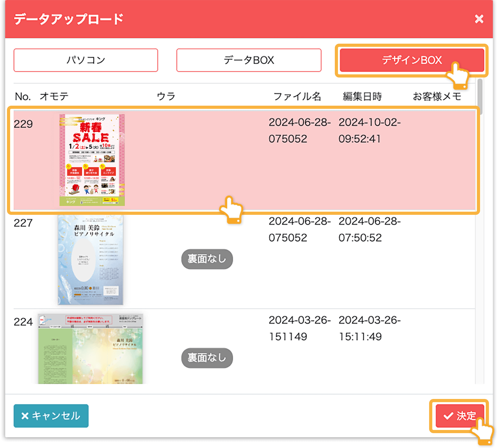Viewport: 500px width, 448px height.
Task: Click row number 224
Action: click(x=23, y=322)
